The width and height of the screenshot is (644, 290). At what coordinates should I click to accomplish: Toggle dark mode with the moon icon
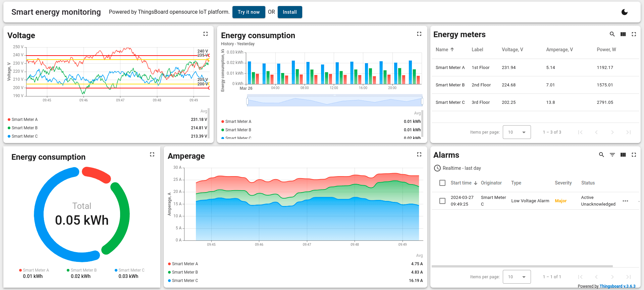pyautogui.click(x=624, y=12)
